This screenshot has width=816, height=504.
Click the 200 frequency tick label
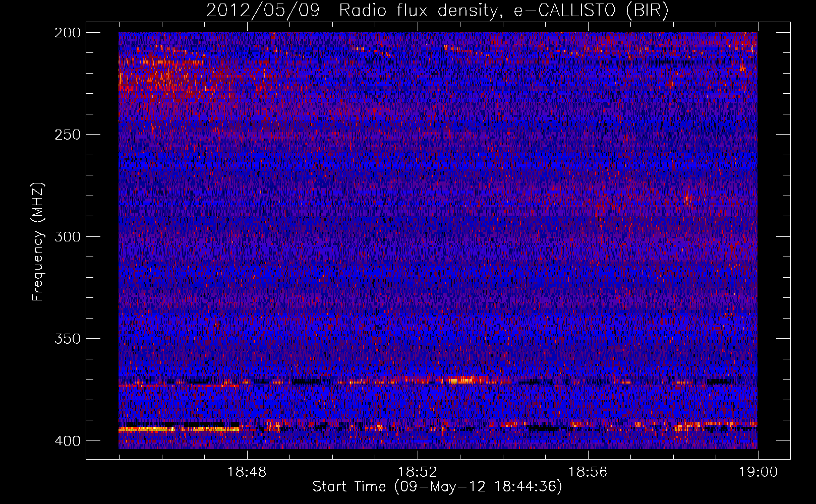67,32
